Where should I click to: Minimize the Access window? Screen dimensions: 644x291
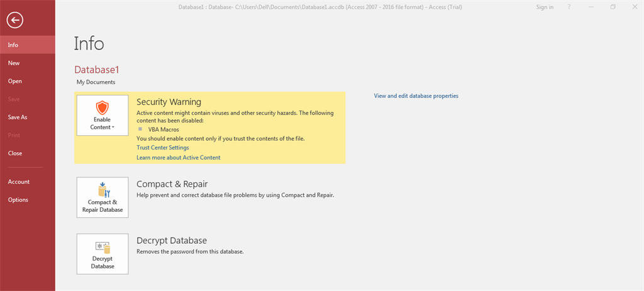[591, 8]
